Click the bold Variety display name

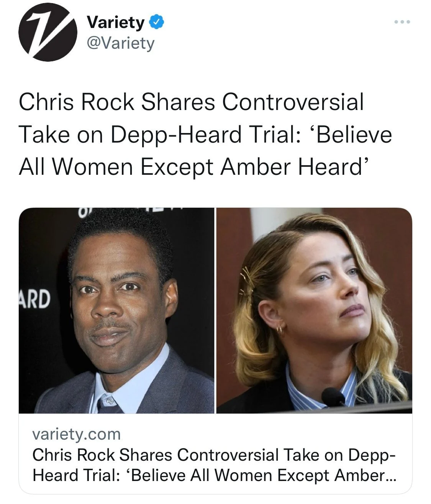coord(116,23)
